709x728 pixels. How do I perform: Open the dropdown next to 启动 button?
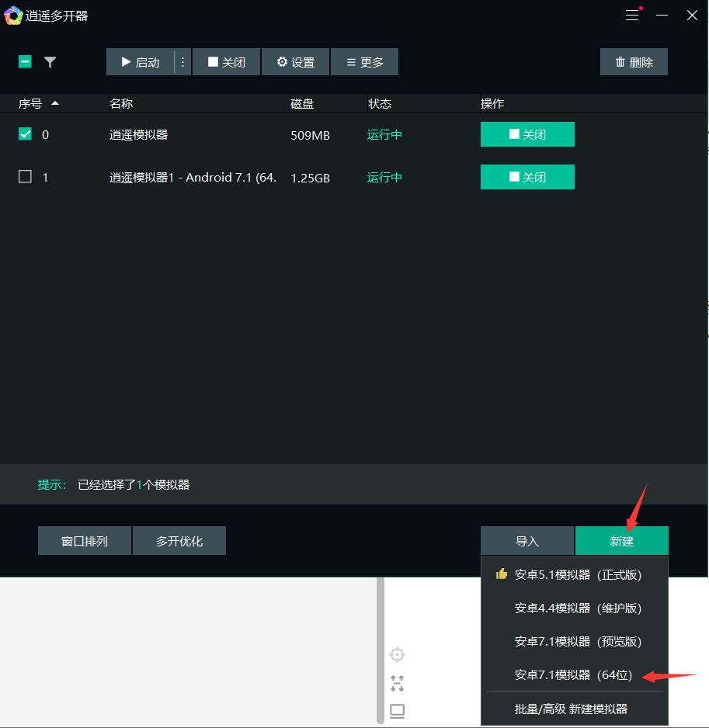click(x=182, y=61)
